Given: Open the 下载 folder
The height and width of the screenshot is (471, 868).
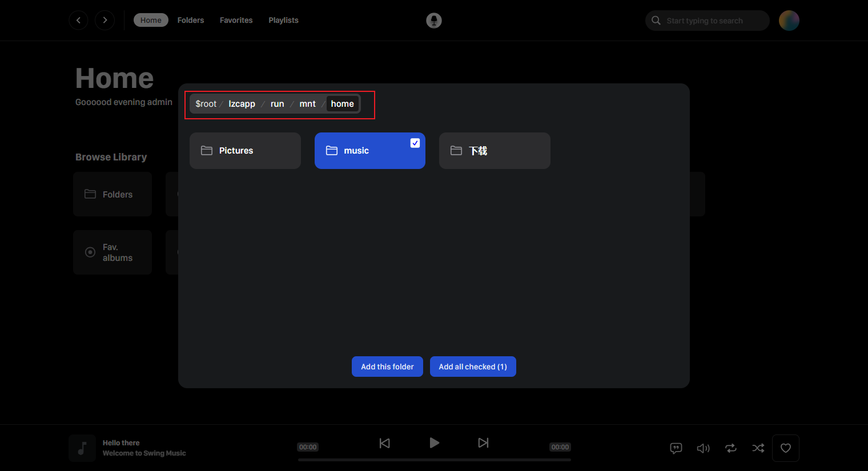Looking at the screenshot, I should tap(495, 151).
